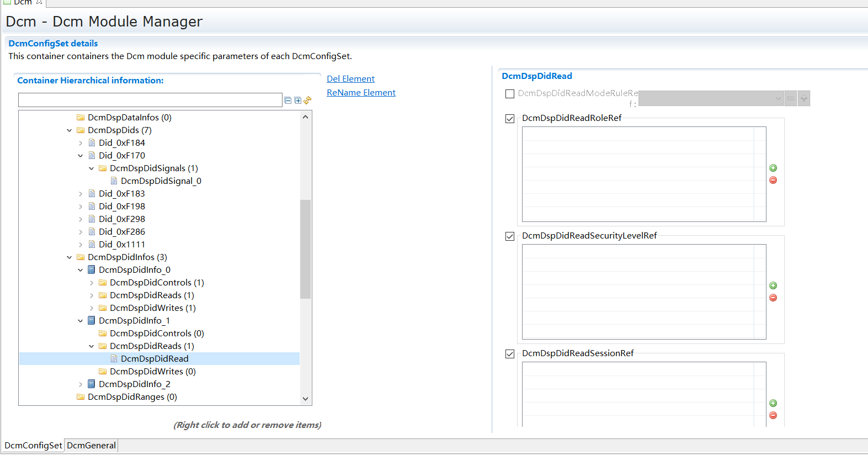The image size is (868, 455).
Task: Click the Del Element link
Action: click(350, 79)
